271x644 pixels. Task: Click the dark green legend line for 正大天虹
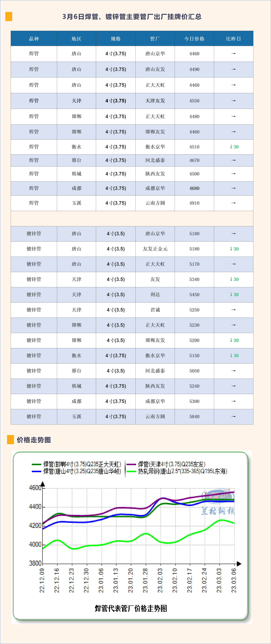coord(36,465)
